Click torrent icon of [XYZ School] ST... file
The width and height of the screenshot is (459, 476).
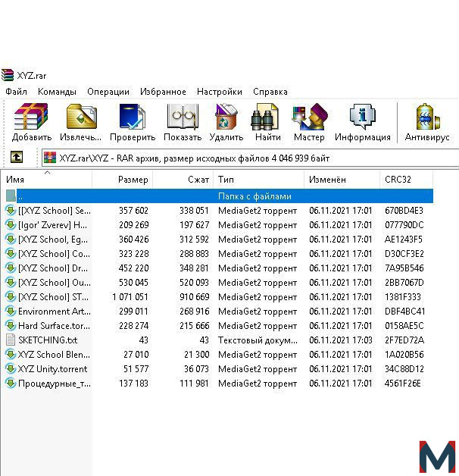tap(11, 297)
